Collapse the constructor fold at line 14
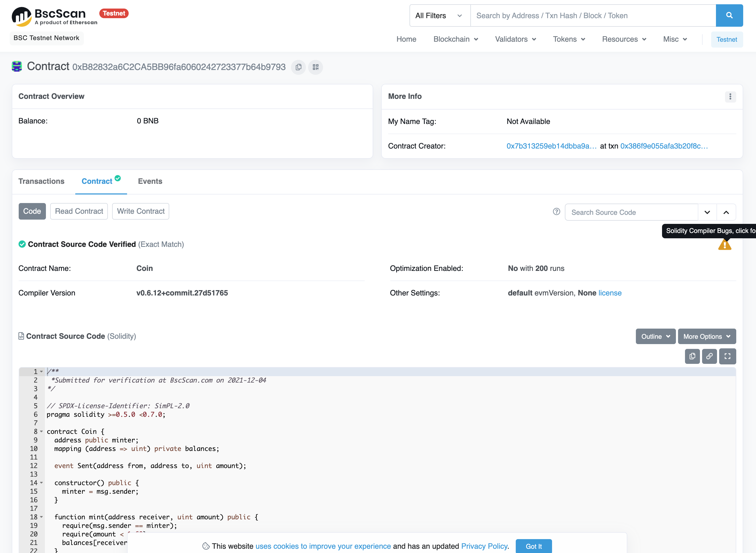 pyautogui.click(x=41, y=483)
